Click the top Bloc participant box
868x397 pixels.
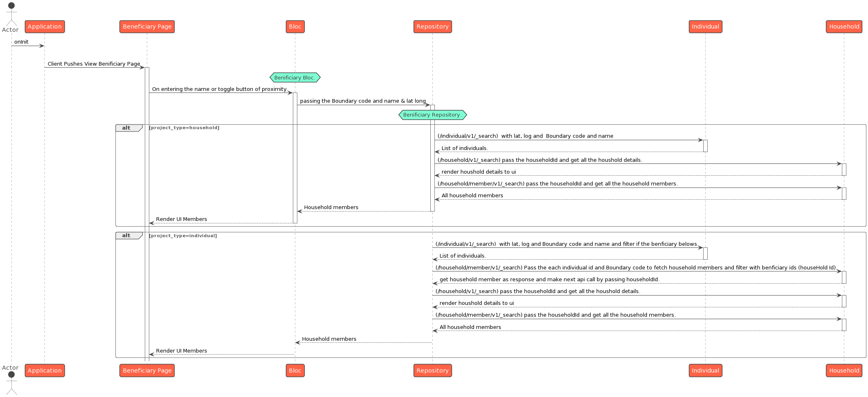point(295,26)
